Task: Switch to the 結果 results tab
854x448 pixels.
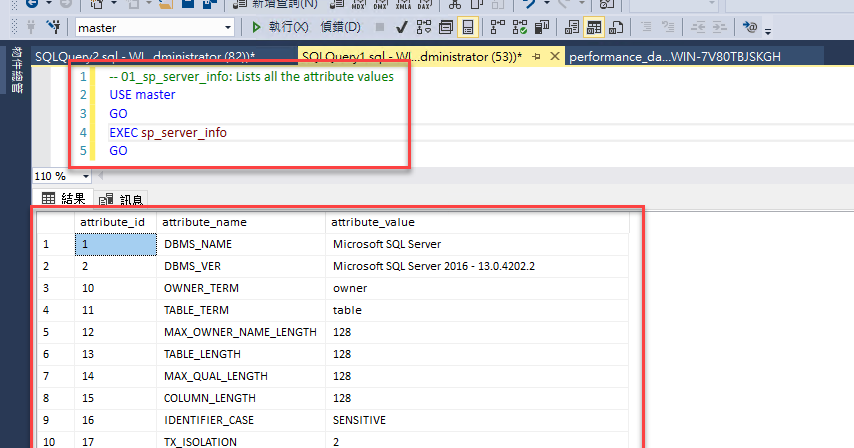Action: [x=63, y=199]
